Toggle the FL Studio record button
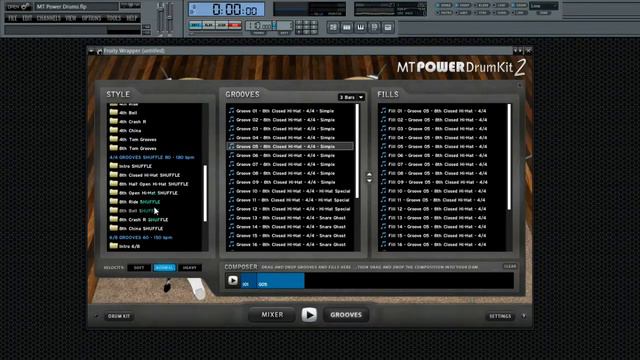Viewport: 640px width, 360px height. tap(235, 25)
